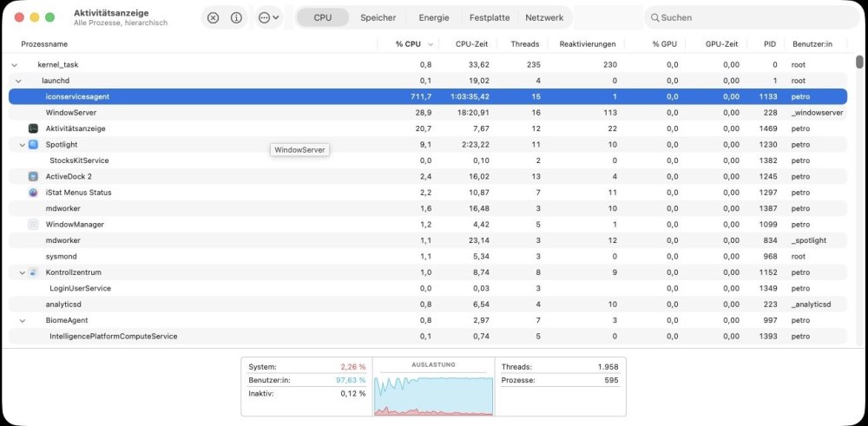Image resolution: width=868 pixels, height=426 pixels.
Task: Open process info with the (i) icon
Action: tap(236, 17)
